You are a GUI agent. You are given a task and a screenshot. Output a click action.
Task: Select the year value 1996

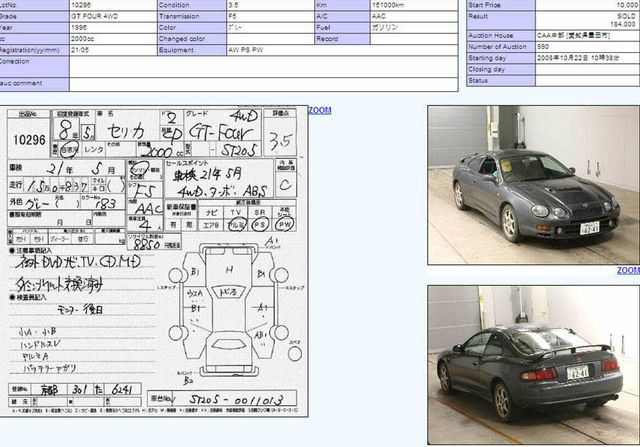tap(79, 28)
